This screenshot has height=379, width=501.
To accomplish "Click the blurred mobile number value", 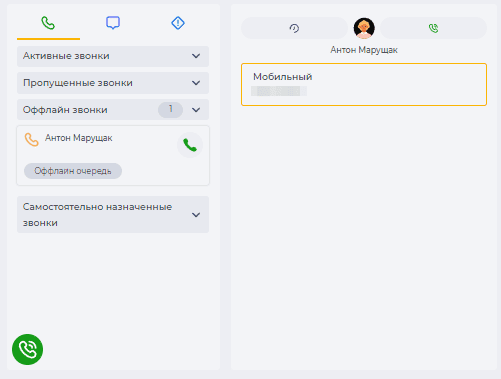I will (x=279, y=91).
